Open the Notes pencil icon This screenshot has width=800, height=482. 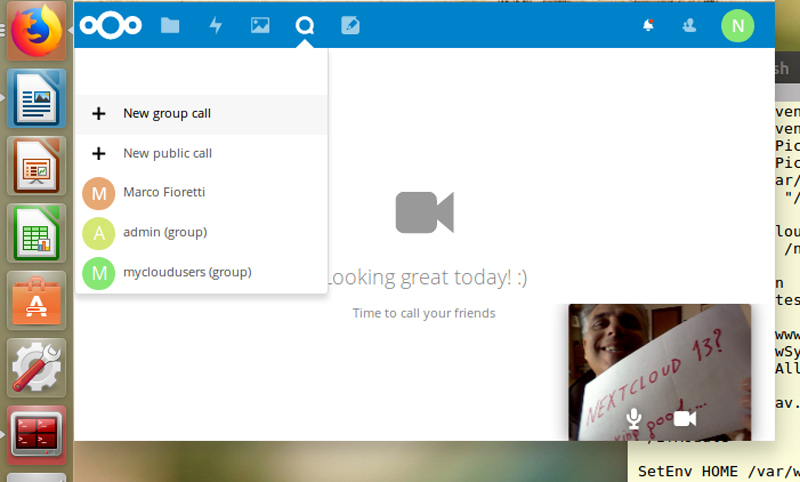point(350,26)
